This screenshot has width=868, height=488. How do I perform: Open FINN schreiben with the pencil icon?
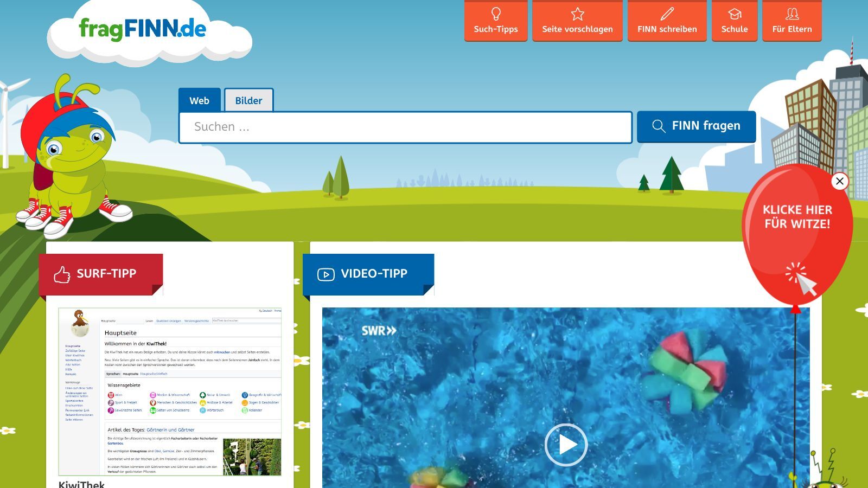click(667, 21)
